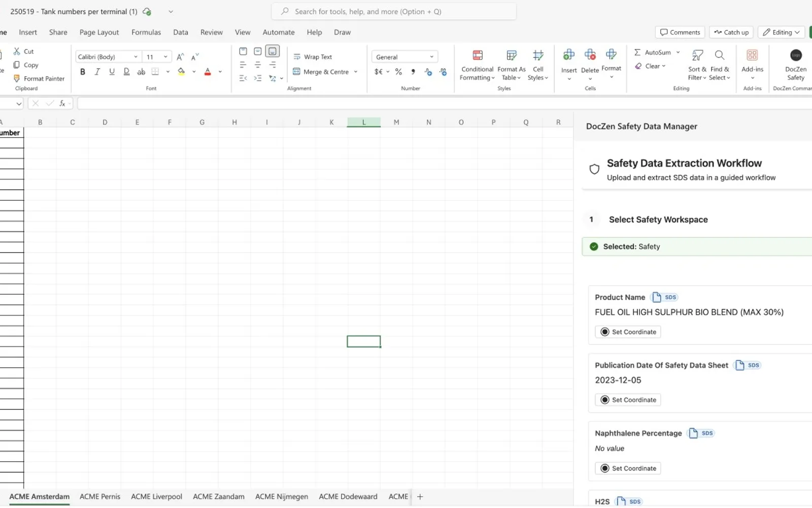This screenshot has height=508, width=812.
Task: Apply percent number style
Action: 399,72
